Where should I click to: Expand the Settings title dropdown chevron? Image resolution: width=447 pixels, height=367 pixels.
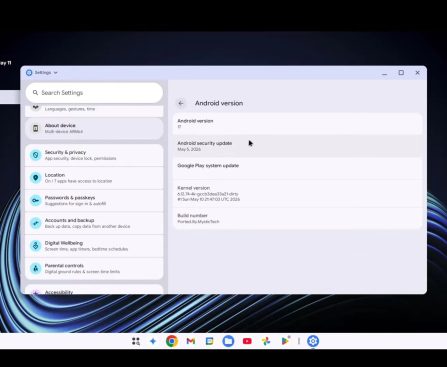click(56, 73)
